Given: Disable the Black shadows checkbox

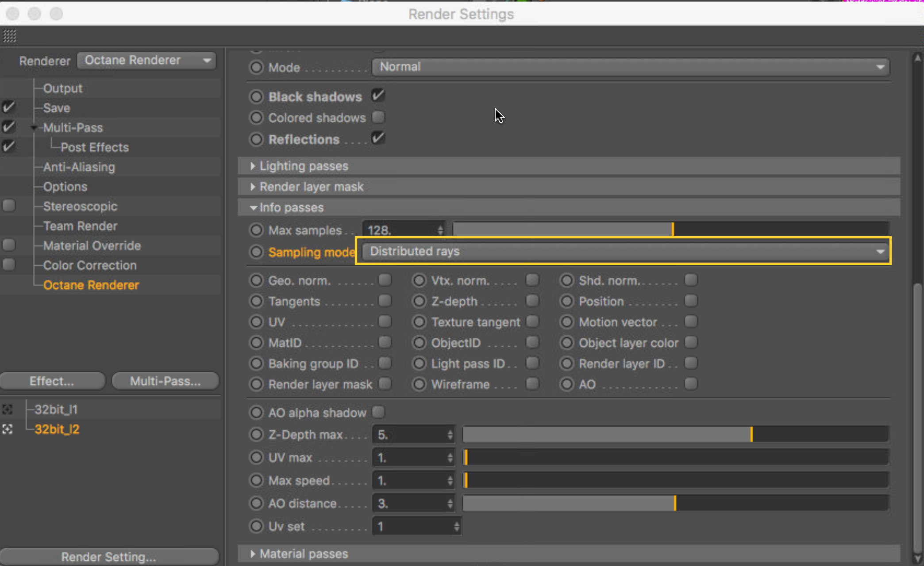Looking at the screenshot, I should 378,96.
